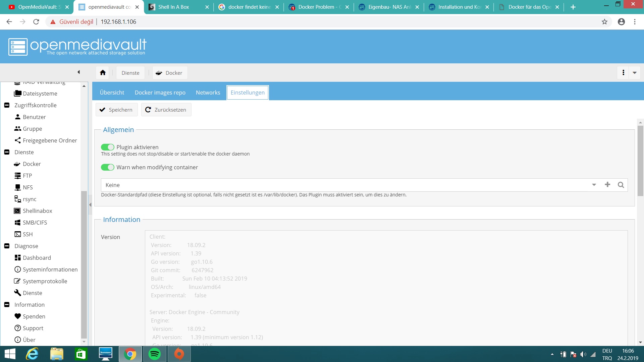Switch to the Networks tab
The height and width of the screenshot is (362, 644).
(208, 93)
